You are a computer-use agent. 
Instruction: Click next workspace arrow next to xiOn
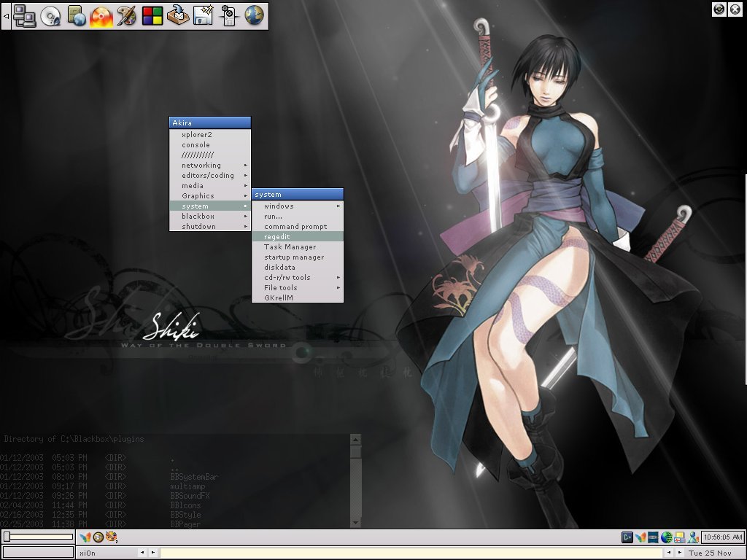(x=153, y=553)
